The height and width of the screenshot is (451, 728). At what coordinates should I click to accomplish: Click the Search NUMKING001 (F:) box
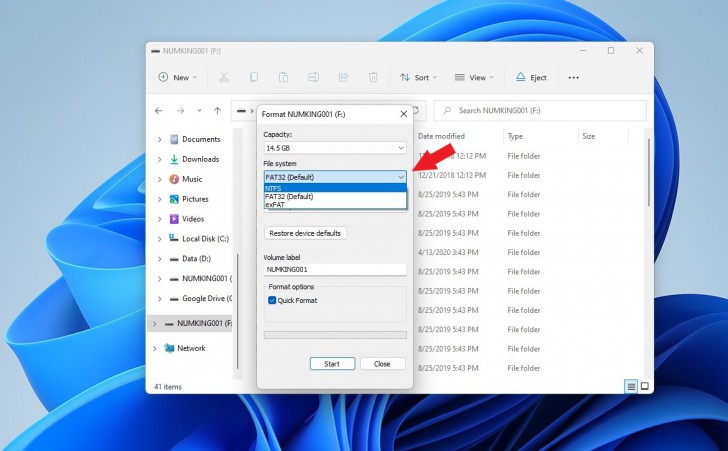540,111
